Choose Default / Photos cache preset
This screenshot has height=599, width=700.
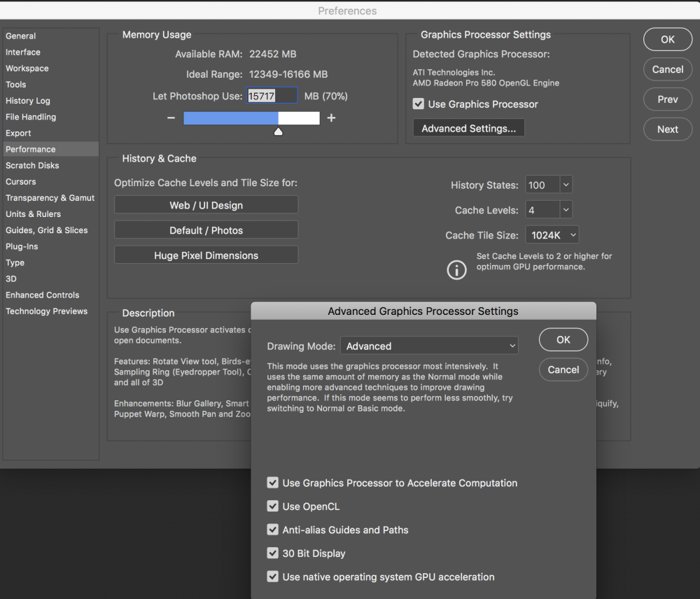[x=206, y=230]
